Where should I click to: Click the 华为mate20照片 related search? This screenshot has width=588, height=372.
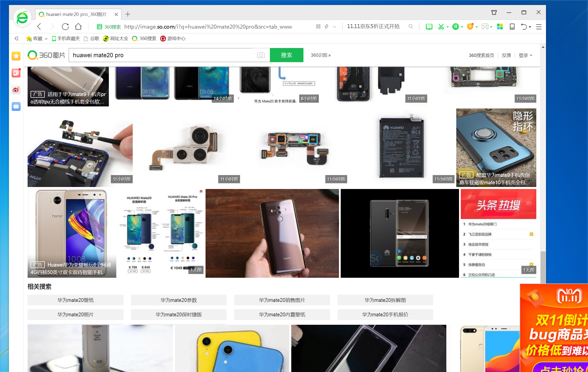(x=76, y=315)
